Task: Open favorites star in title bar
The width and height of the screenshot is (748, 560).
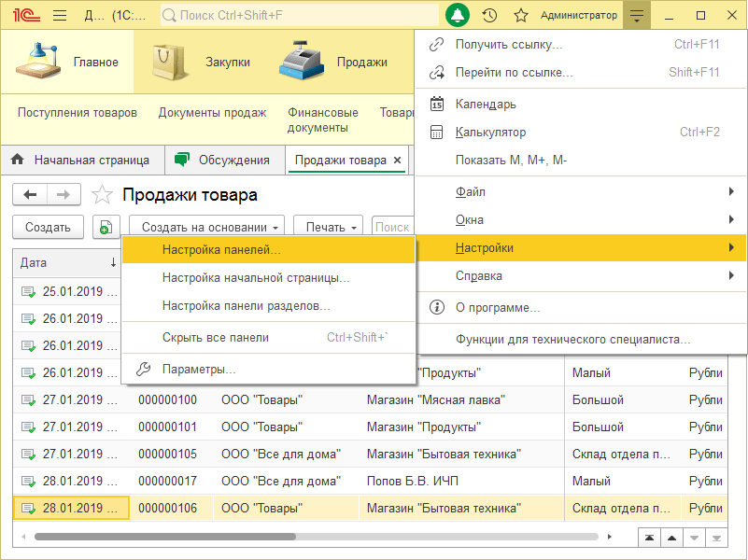Action: pyautogui.click(x=520, y=15)
